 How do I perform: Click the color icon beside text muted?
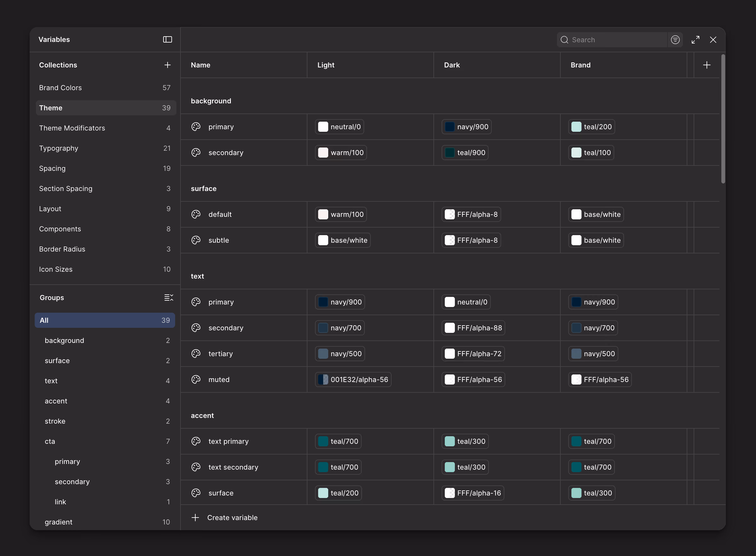click(196, 379)
